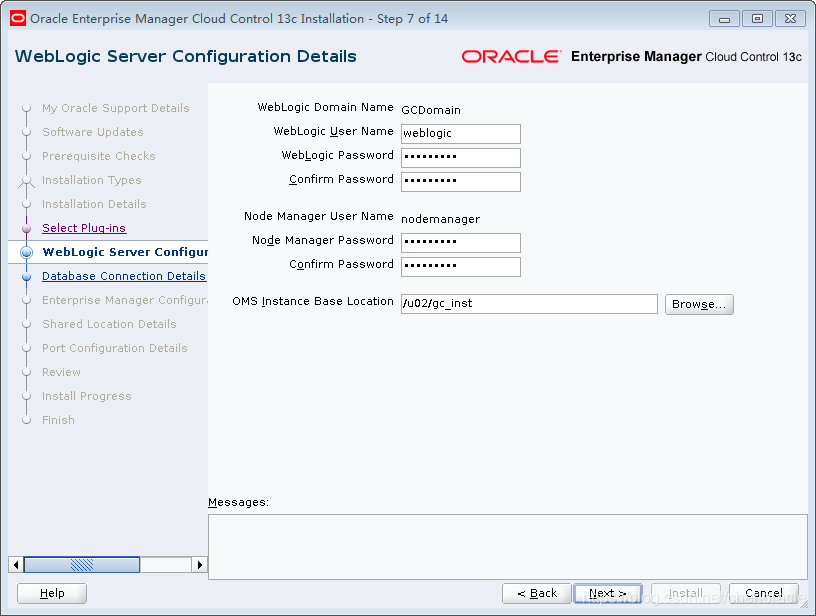816x616 pixels.
Task: Click the Install button
Action: pos(686,593)
